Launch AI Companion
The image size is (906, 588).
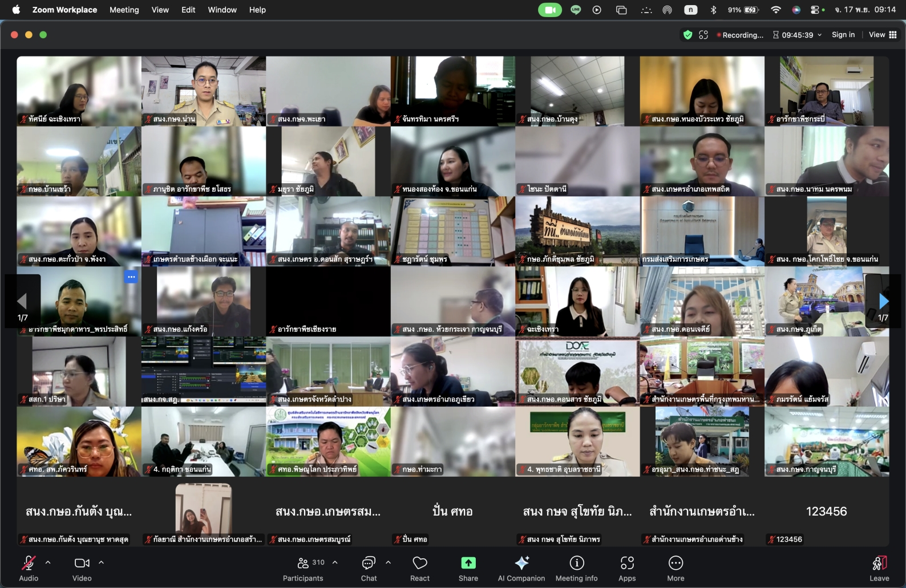pyautogui.click(x=521, y=569)
